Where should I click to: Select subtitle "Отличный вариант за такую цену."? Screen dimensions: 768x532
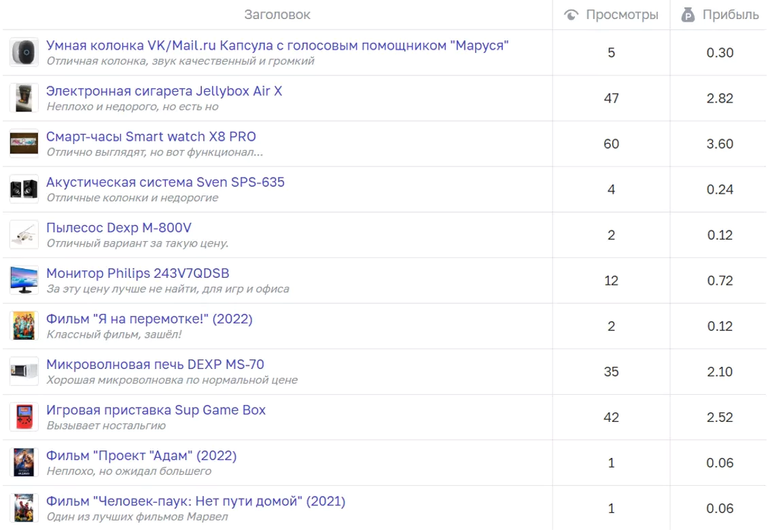(138, 243)
